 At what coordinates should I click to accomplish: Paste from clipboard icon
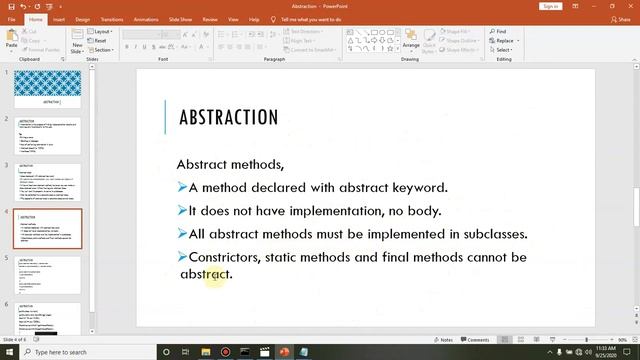12,36
